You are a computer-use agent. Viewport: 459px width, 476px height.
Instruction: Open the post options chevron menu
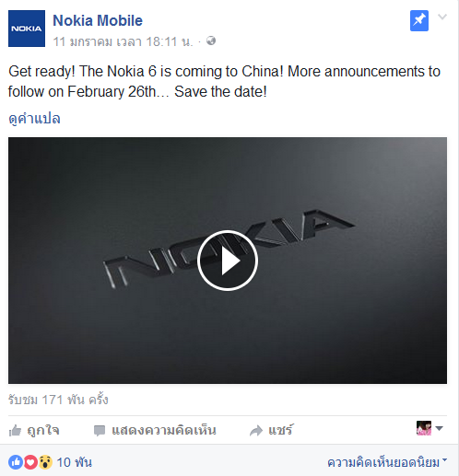(442, 17)
